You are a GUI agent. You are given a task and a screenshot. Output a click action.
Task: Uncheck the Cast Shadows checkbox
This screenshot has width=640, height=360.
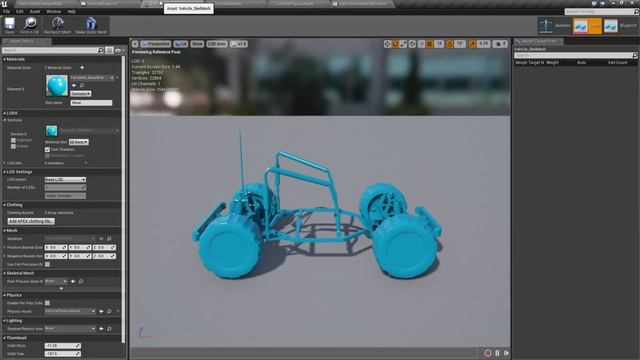point(47,149)
